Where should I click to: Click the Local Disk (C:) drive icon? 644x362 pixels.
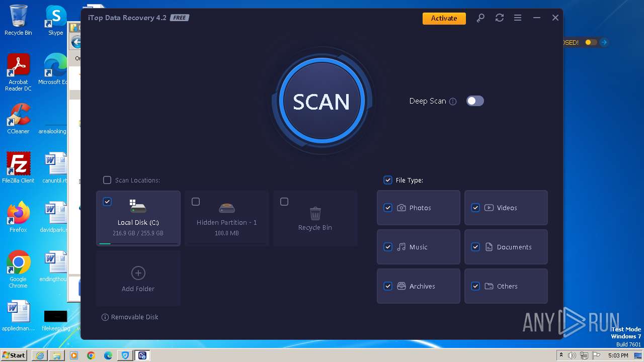coord(138,206)
